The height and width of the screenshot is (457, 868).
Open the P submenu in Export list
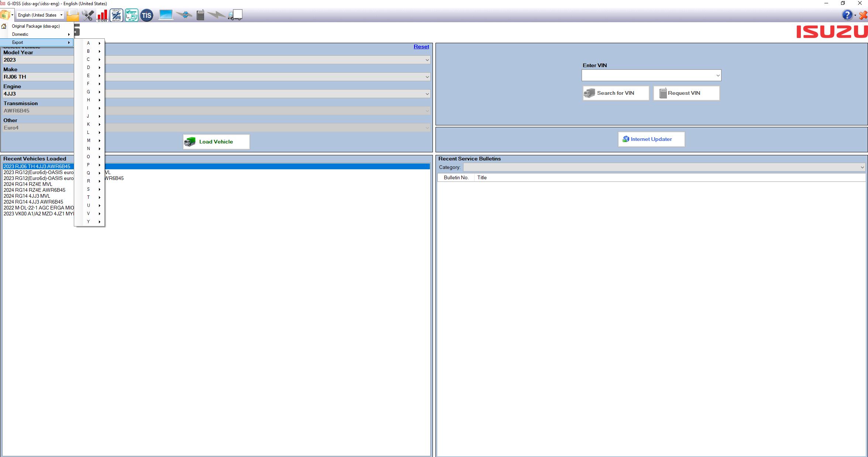pyautogui.click(x=90, y=165)
